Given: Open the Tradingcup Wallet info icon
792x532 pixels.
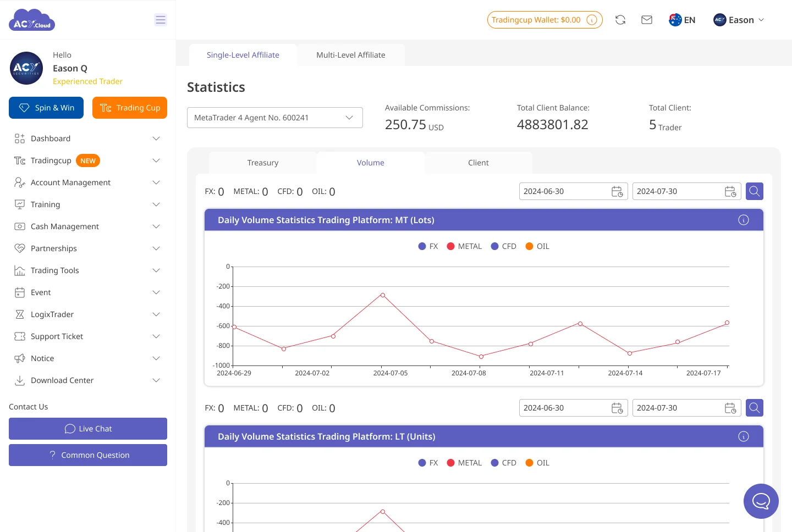Looking at the screenshot, I should [x=592, y=20].
